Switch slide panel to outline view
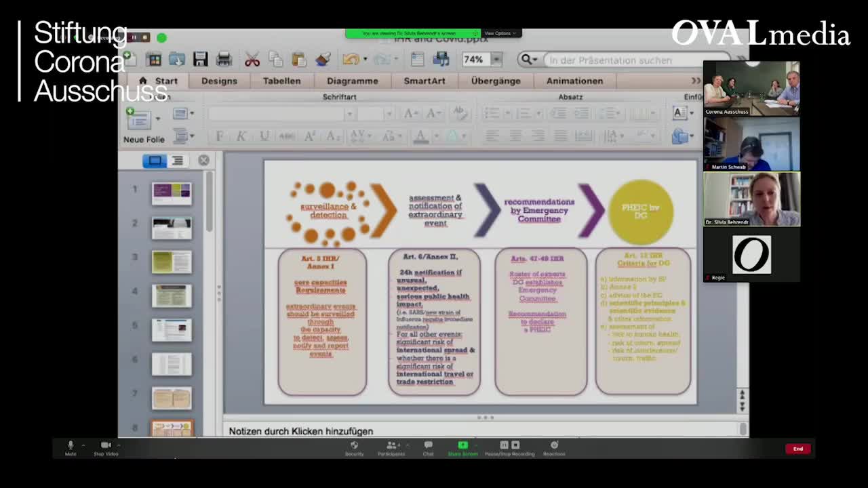This screenshot has height=488, width=868. (178, 161)
